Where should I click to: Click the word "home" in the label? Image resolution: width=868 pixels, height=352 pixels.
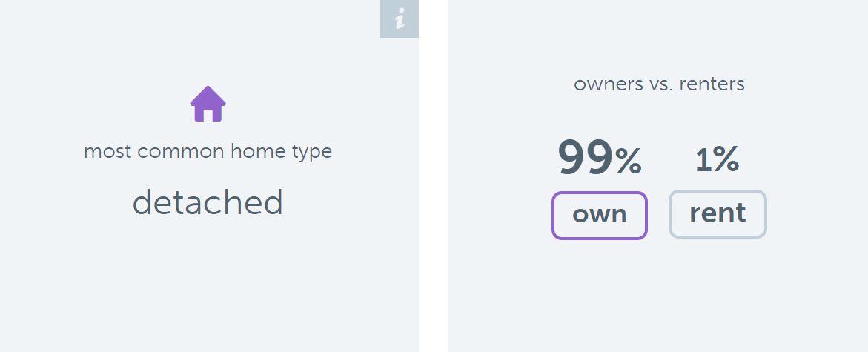pyautogui.click(x=253, y=152)
